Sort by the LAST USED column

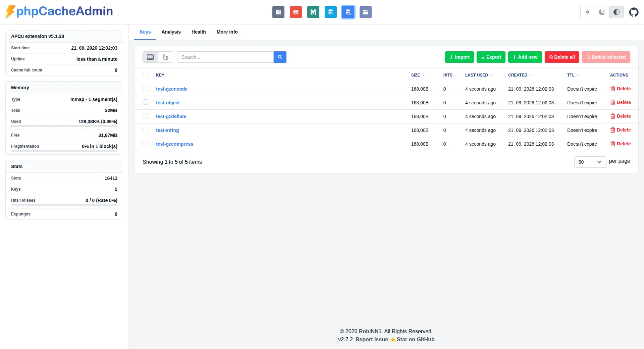pos(479,75)
